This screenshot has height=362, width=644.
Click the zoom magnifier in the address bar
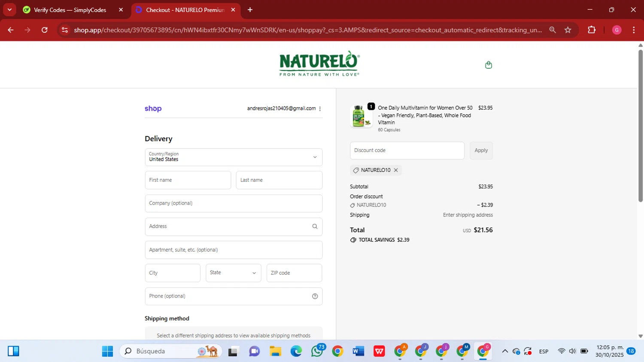pyautogui.click(x=553, y=30)
